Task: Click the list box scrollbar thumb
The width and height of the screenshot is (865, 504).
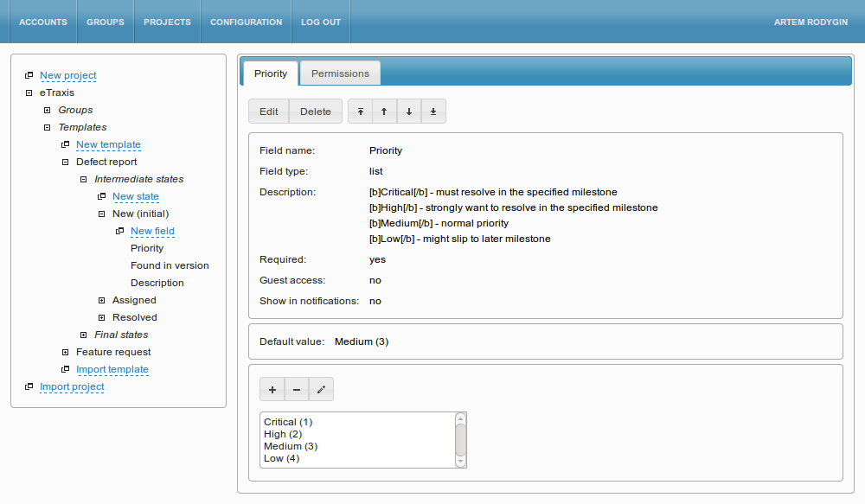Action: click(x=461, y=440)
